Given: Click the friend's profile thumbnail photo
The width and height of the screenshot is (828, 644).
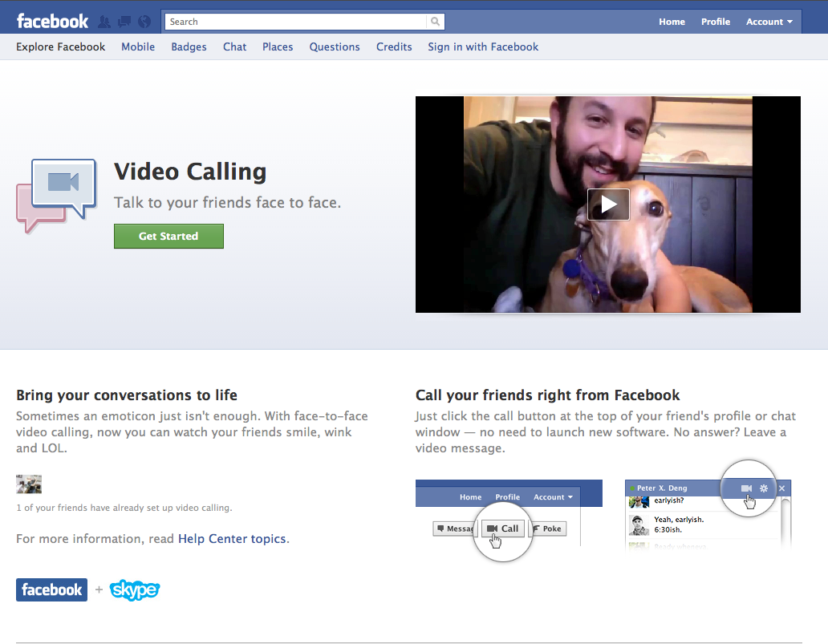Looking at the screenshot, I should pos(29,484).
